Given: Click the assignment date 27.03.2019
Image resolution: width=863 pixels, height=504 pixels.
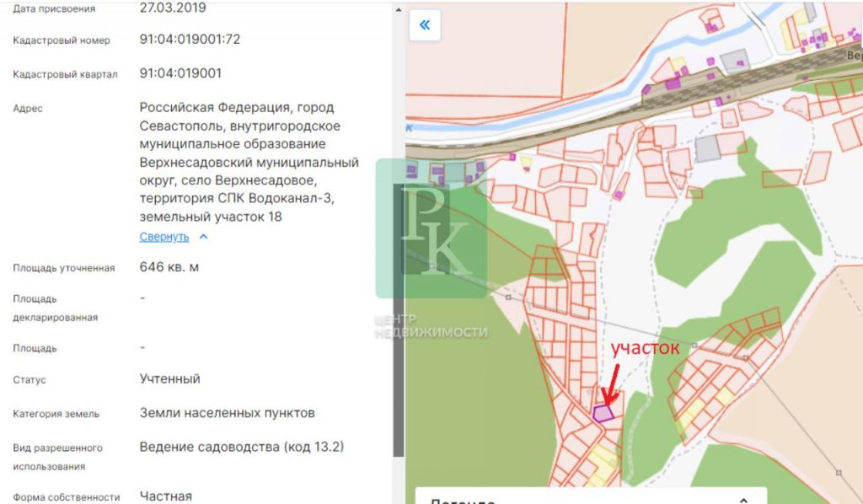Looking at the screenshot, I should coord(172,8).
